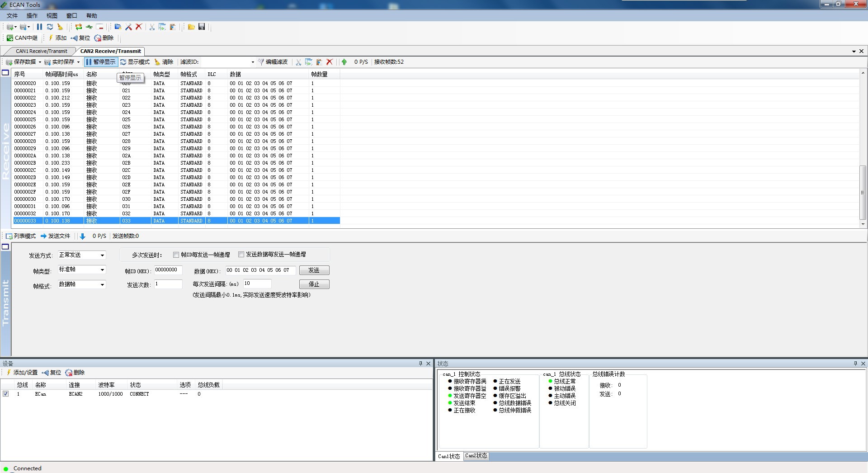The height and width of the screenshot is (473, 868).
Task: Click the 每次发送间隔 input field
Action: 257,284
